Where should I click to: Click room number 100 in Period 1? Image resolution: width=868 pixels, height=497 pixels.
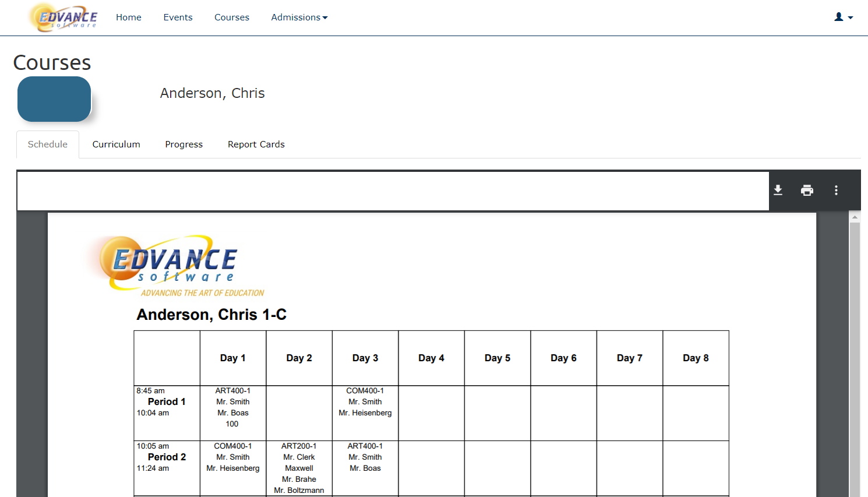pos(232,424)
